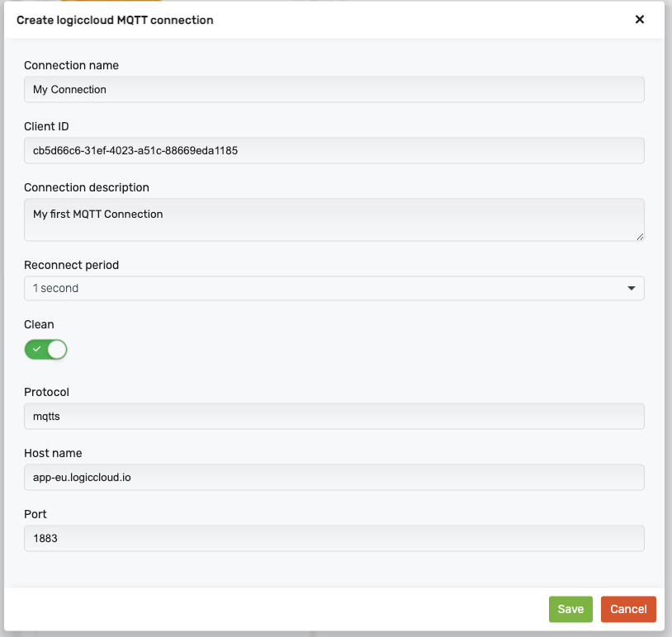Screen dimensions: 672x637
Task: Click inside the Connection description textarea
Action: [x=334, y=219]
